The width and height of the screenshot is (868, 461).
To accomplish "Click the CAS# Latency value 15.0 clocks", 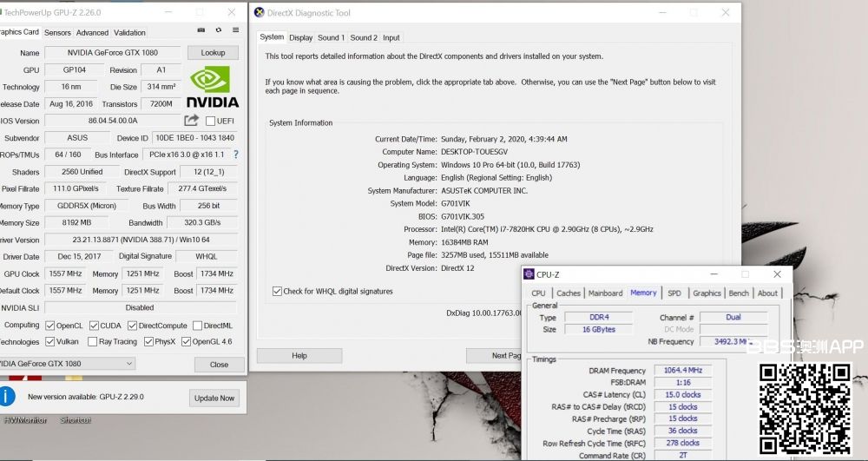I will (682, 395).
